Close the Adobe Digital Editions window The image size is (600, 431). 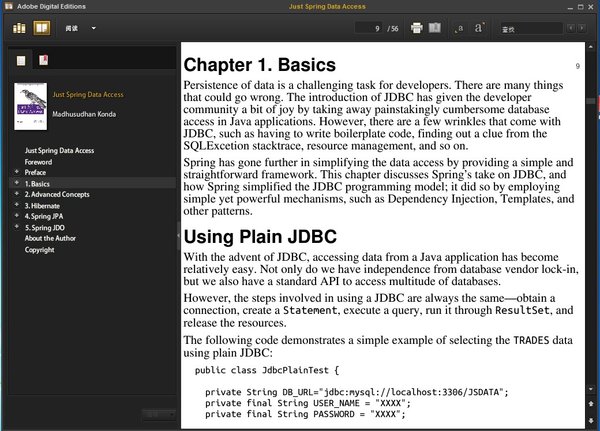point(591,7)
